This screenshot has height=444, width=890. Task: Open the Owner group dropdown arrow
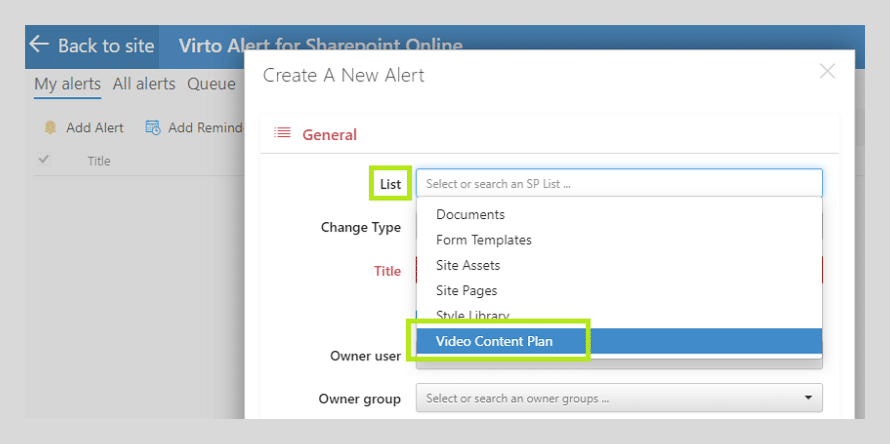(x=808, y=398)
